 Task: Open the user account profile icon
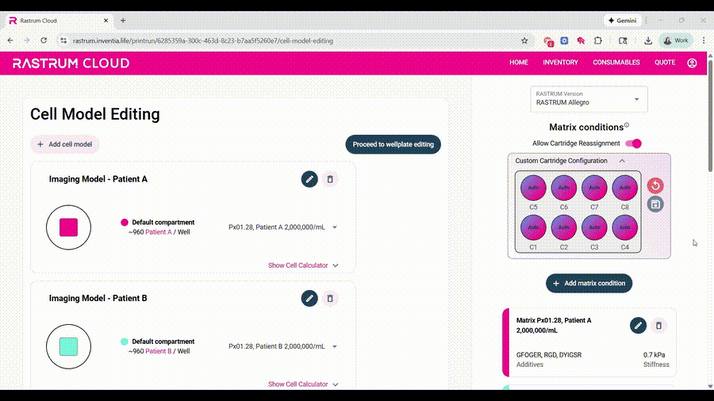[x=692, y=63]
